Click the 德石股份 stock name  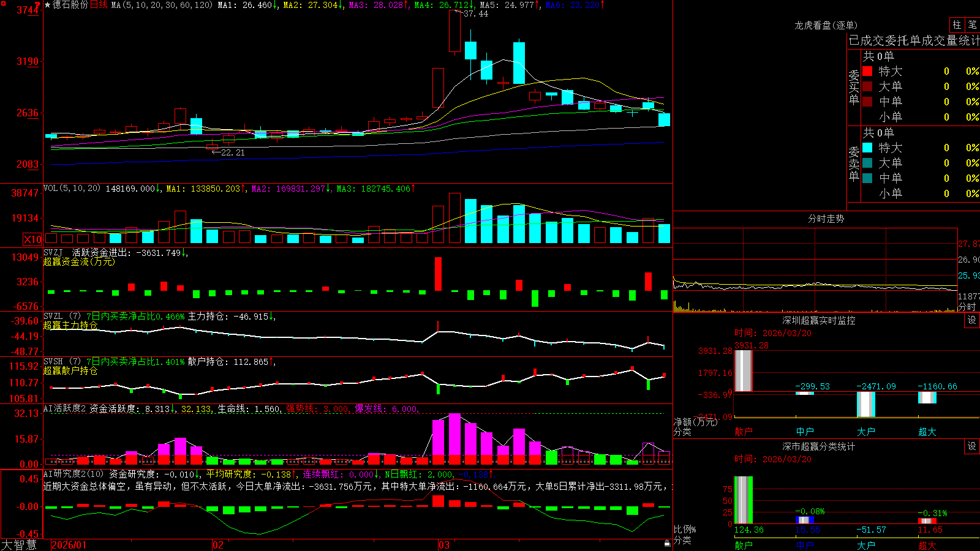(70, 5)
